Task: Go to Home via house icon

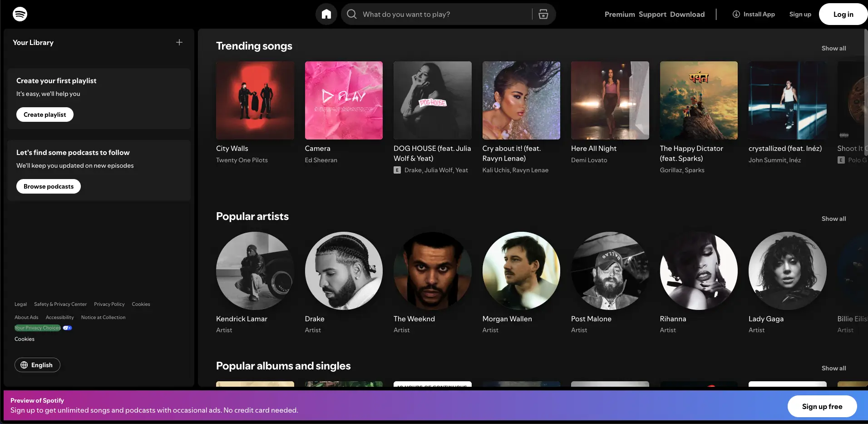Action: tap(326, 14)
